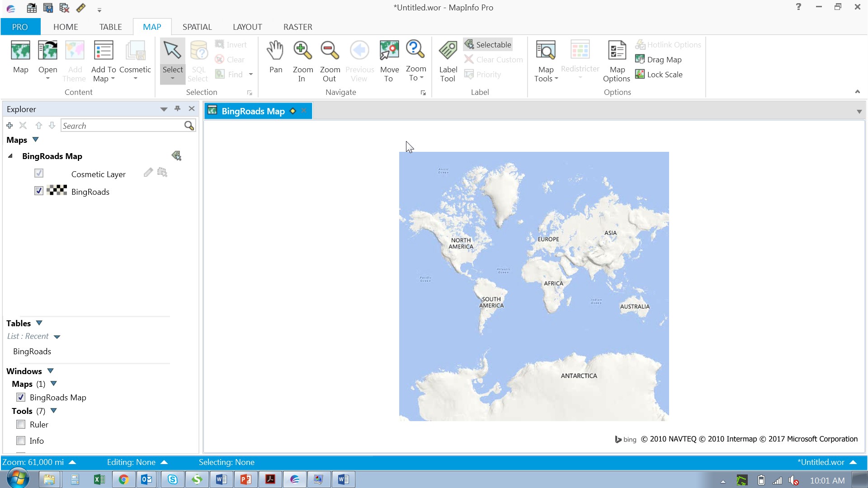Viewport: 868px width, 488px height.
Task: Open the SPATIAL ribbon tab
Action: tap(197, 27)
